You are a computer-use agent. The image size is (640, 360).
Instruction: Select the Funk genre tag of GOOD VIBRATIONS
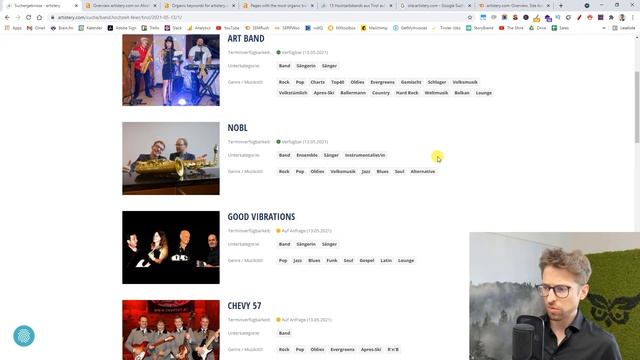coord(332,260)
